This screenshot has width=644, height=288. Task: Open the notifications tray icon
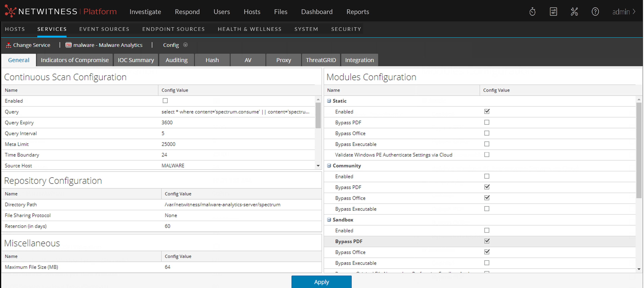(553, 11)
